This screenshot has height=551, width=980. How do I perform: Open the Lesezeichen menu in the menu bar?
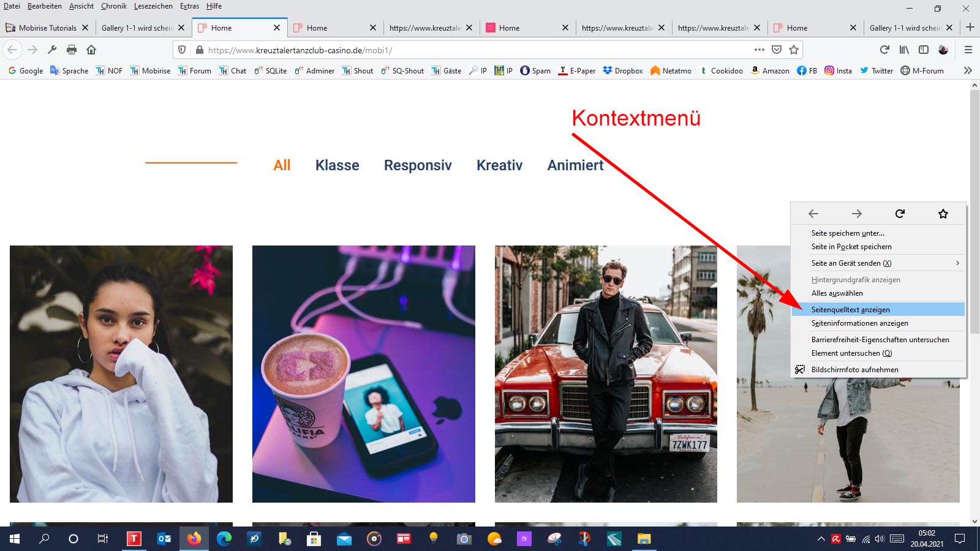pos(153,6)
